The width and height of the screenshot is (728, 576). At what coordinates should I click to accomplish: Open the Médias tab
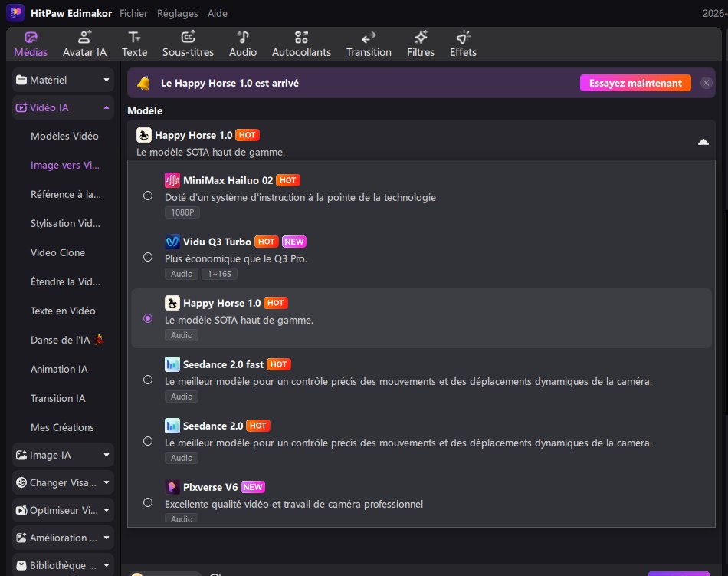[31, 44]
